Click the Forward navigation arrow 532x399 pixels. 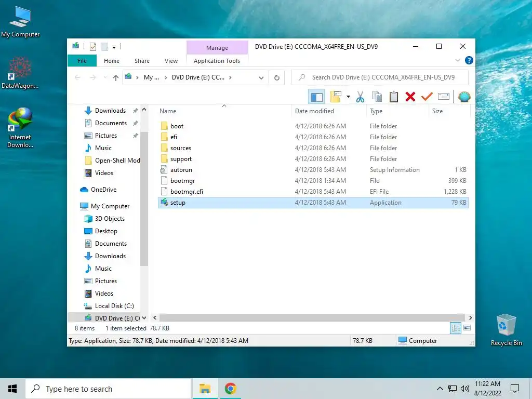pos(92,78)
